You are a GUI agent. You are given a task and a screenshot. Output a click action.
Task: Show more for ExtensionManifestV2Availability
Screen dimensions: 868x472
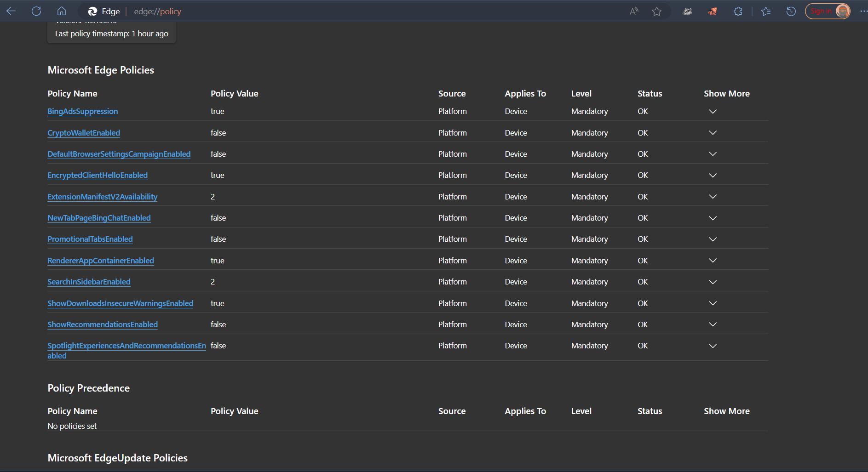[x=713, y=197]
